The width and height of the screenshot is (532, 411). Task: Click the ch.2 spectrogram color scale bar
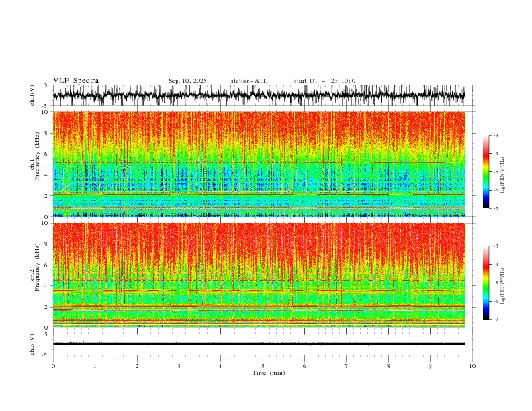click(x=486, y=283)
